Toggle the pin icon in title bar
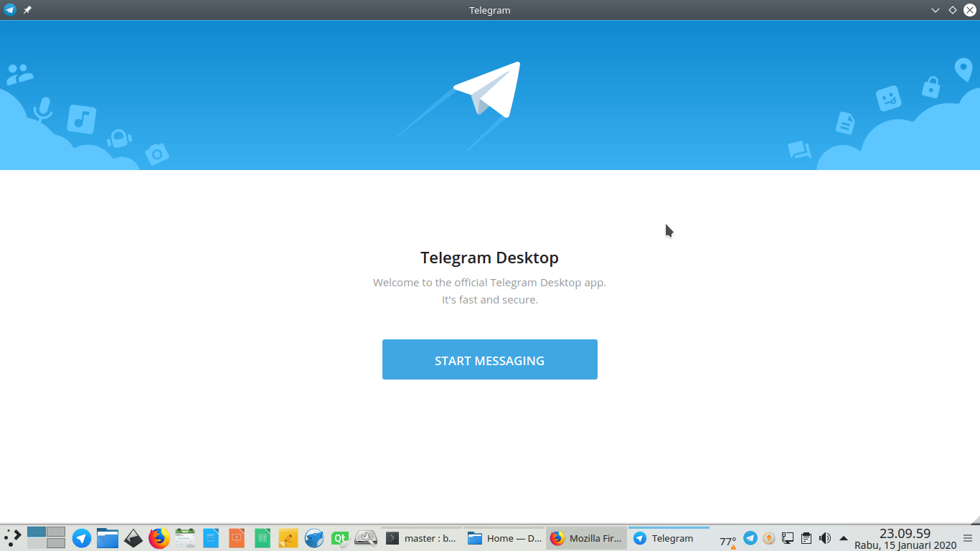Viewport: 980px width, 551px height. click(27, 10)
